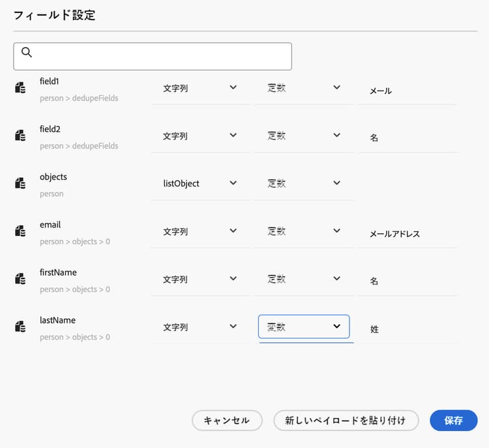The image size is (489, 448).
Task: Open the firstName 文字列 type dropdown
Action: pos(200,279)
